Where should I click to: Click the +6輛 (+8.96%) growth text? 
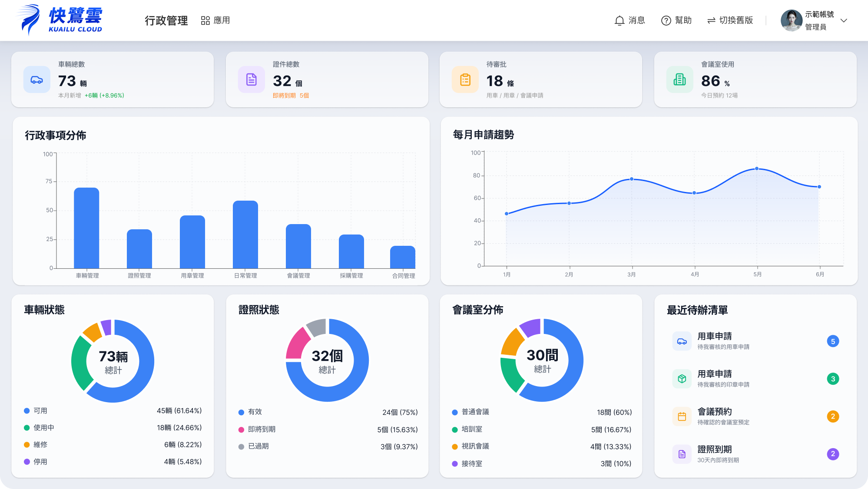104,96
